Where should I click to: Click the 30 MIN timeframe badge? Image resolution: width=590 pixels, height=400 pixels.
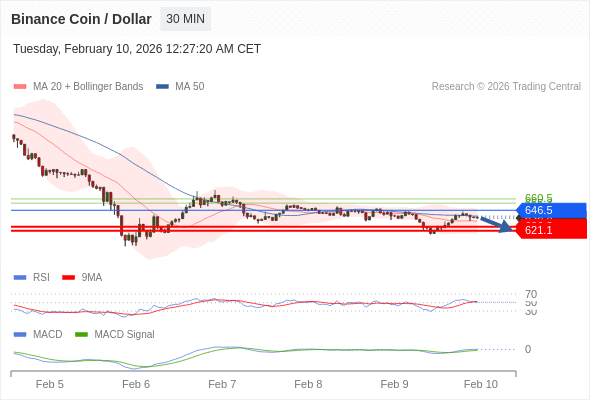186,19
